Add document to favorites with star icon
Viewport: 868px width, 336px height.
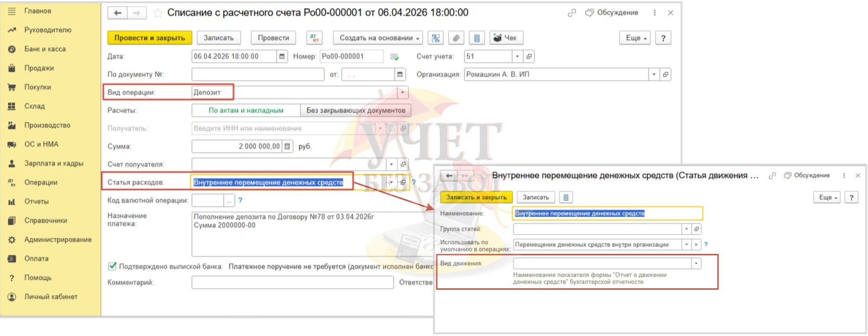coord(158,13)
